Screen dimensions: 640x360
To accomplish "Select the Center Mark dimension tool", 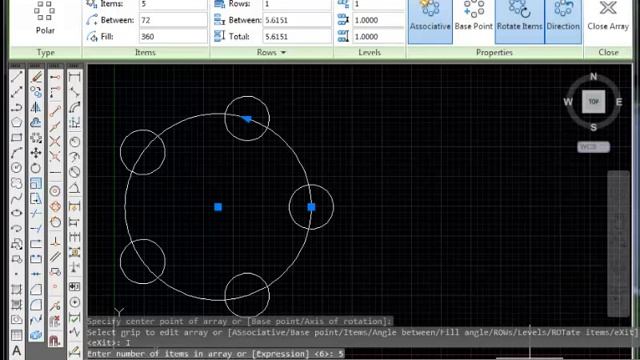I will coord(75,302).
